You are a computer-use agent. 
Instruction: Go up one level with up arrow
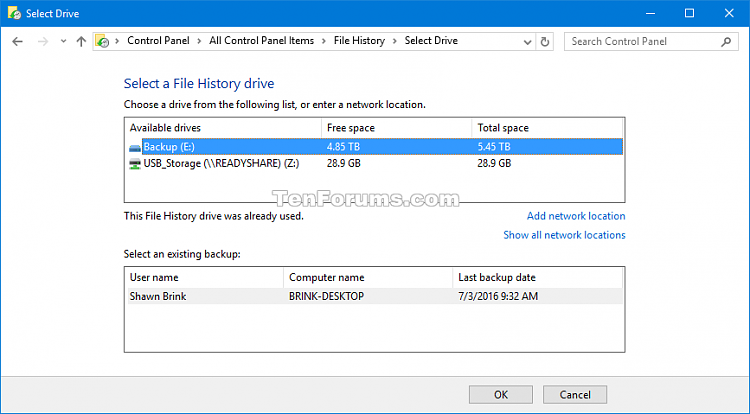(x=81, y=42)
